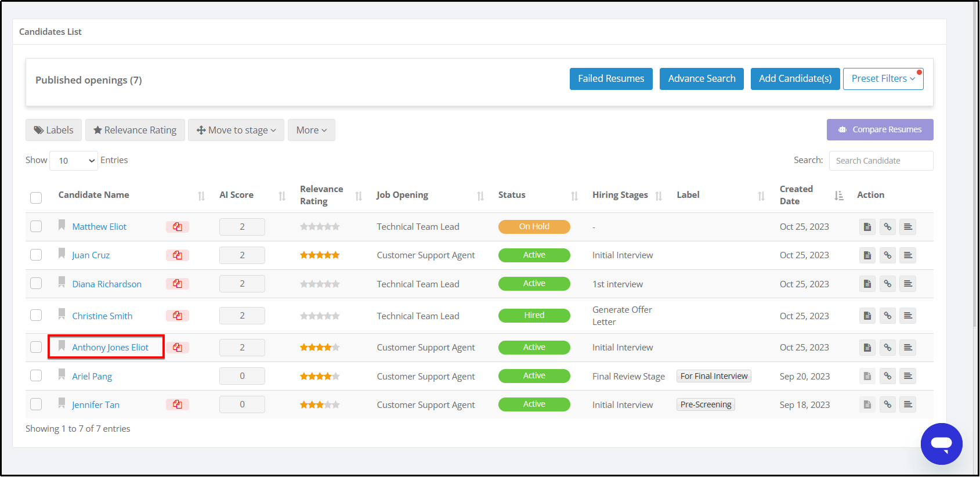Click link icon in Diana Richardson row

(x=888, y=284)
